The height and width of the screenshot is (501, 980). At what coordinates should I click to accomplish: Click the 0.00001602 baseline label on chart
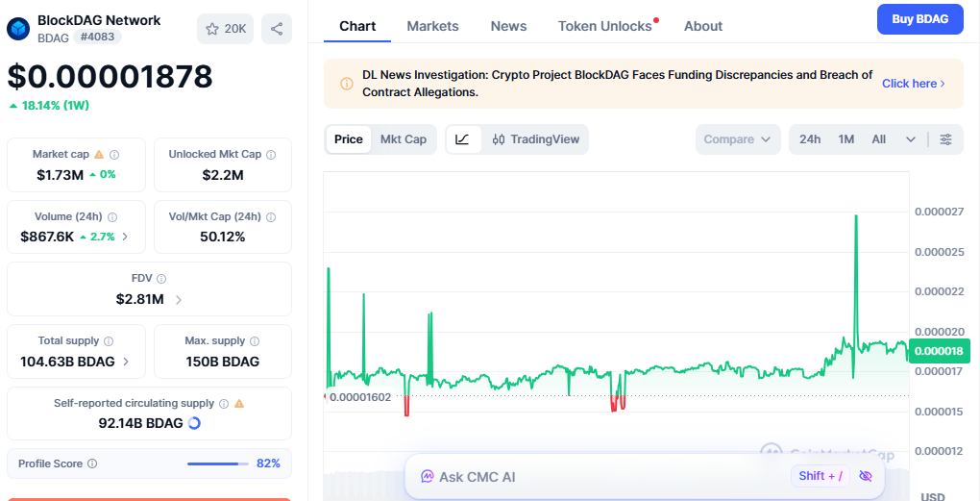click(360, 397)
